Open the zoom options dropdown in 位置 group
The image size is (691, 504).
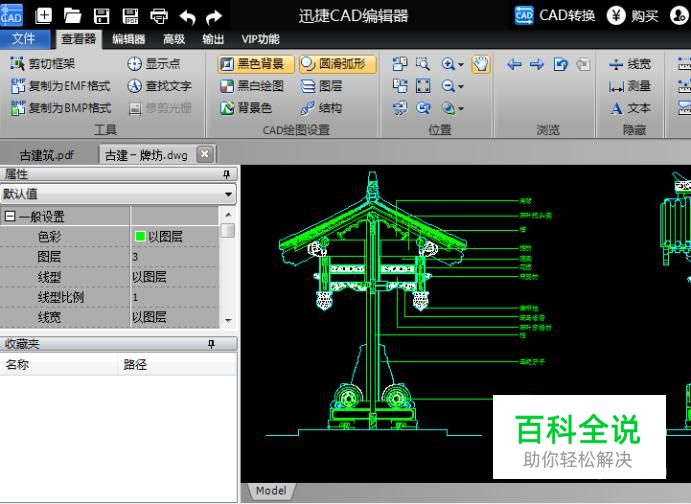[461, 108]
